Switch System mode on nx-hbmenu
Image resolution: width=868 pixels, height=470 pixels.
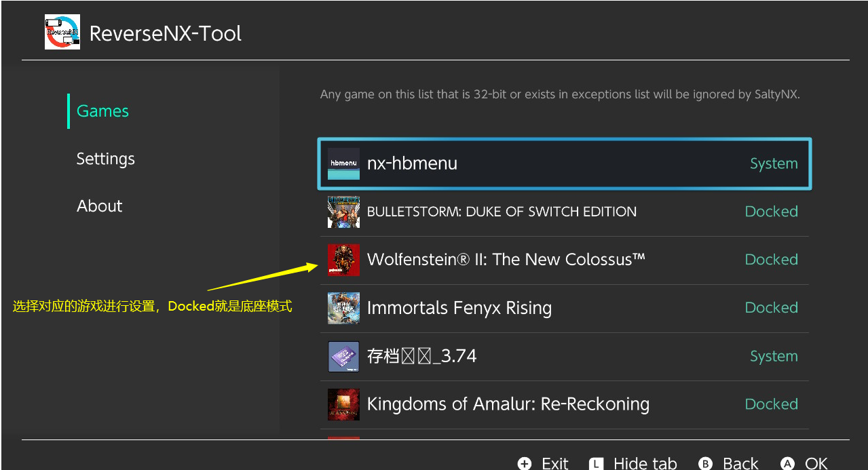tap(774, 163)
